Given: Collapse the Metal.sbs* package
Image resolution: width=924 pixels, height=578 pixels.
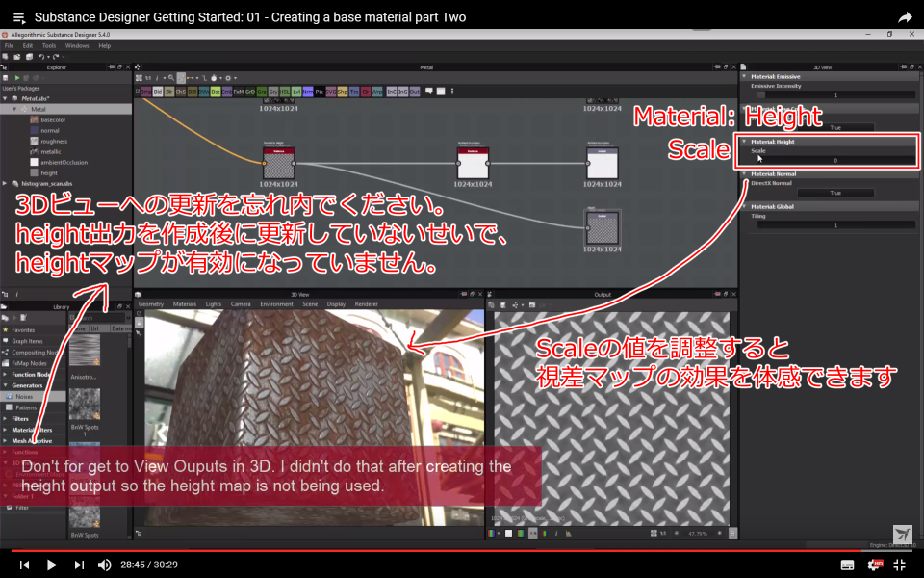Looking at the screenshot, I should tap(6, 98).
